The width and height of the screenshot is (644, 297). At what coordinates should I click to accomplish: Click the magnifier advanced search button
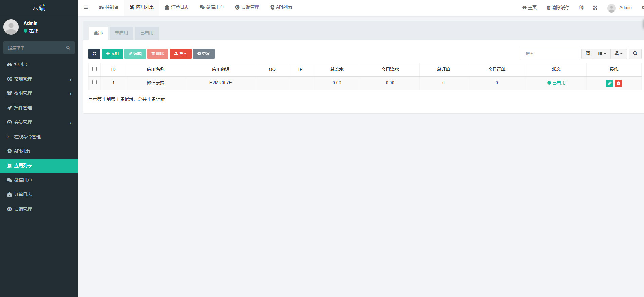point(635,54)
